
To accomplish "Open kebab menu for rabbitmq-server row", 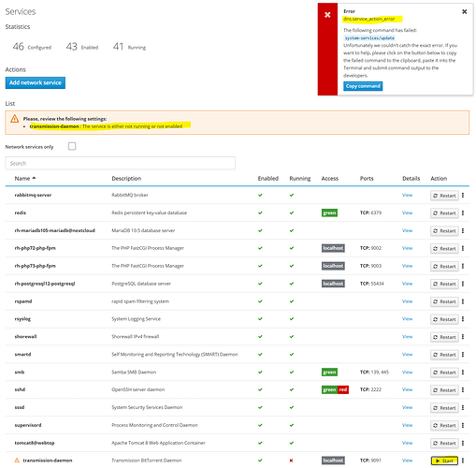I will (x=463, y=196).
